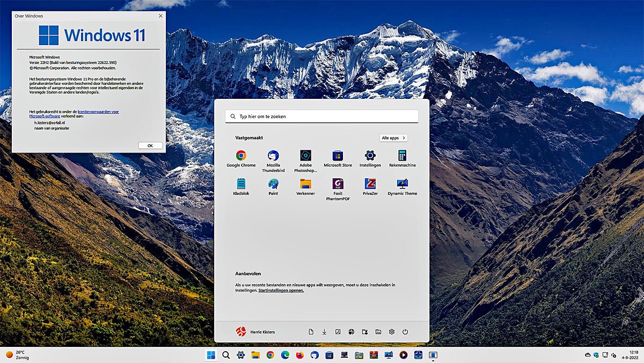Click the power button in Start menu
644x363 pixels.
click(405, 332)
